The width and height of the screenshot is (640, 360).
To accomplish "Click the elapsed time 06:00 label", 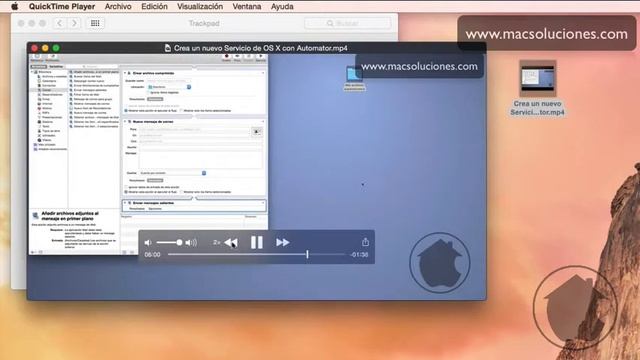I will tap(152, 255).
